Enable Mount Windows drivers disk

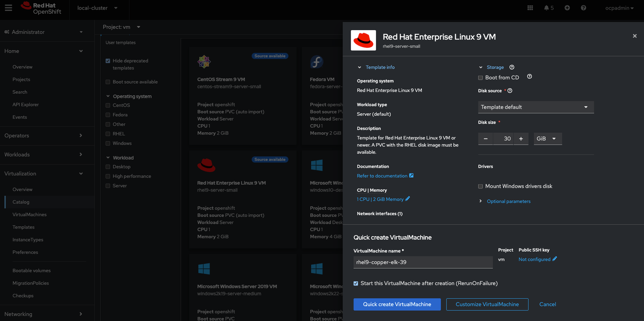[481, 186]
